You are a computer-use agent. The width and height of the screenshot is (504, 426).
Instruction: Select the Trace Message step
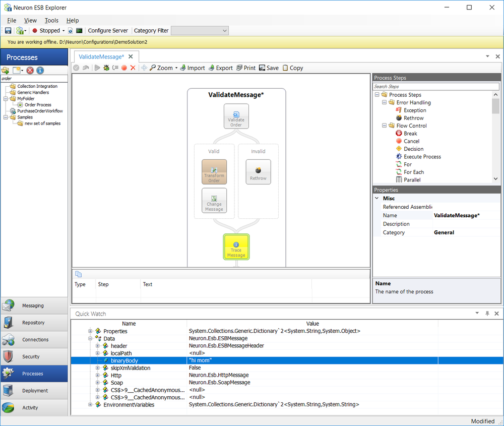[x=236, y=247]
